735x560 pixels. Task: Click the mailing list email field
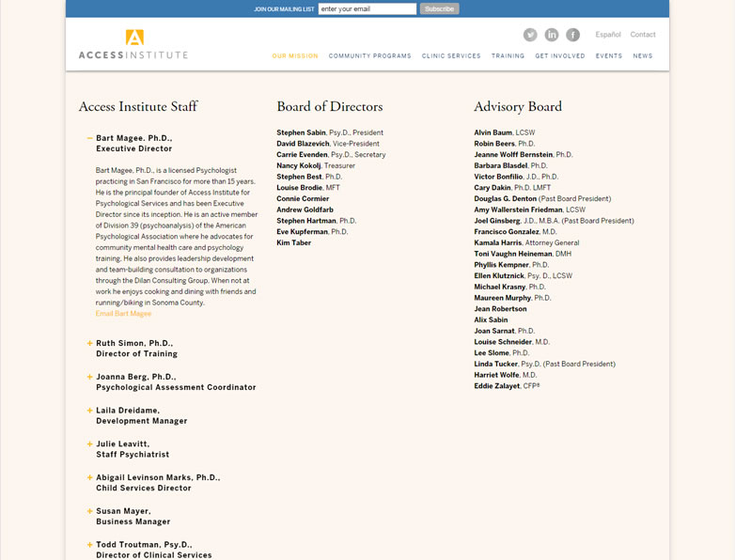(x=367, y=9)
